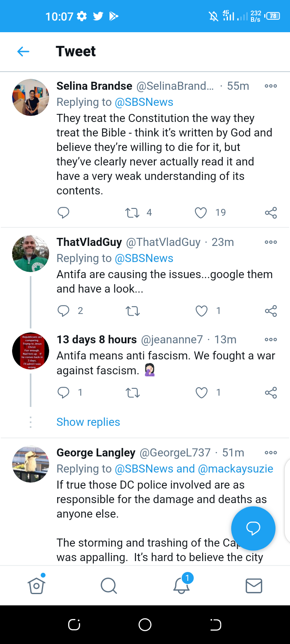Screen dimensions: 290x644
Task: Go to the Home tab
Action: click(36, 586)
